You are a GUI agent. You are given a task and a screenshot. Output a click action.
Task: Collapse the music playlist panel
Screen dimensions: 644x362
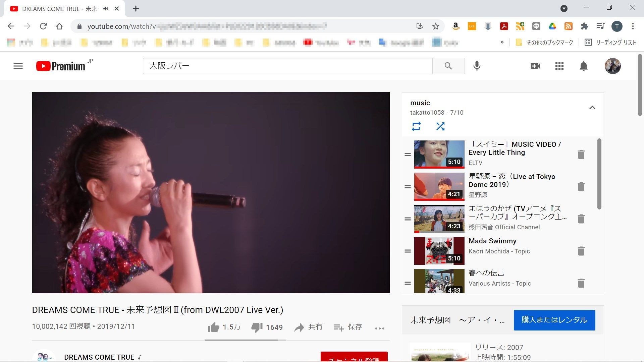tap(592, 108)
